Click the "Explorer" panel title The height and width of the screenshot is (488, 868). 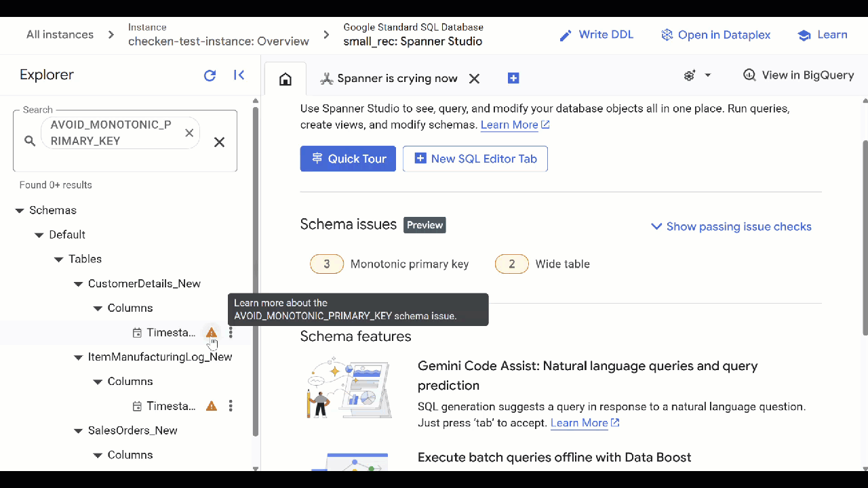click(47, 75)
